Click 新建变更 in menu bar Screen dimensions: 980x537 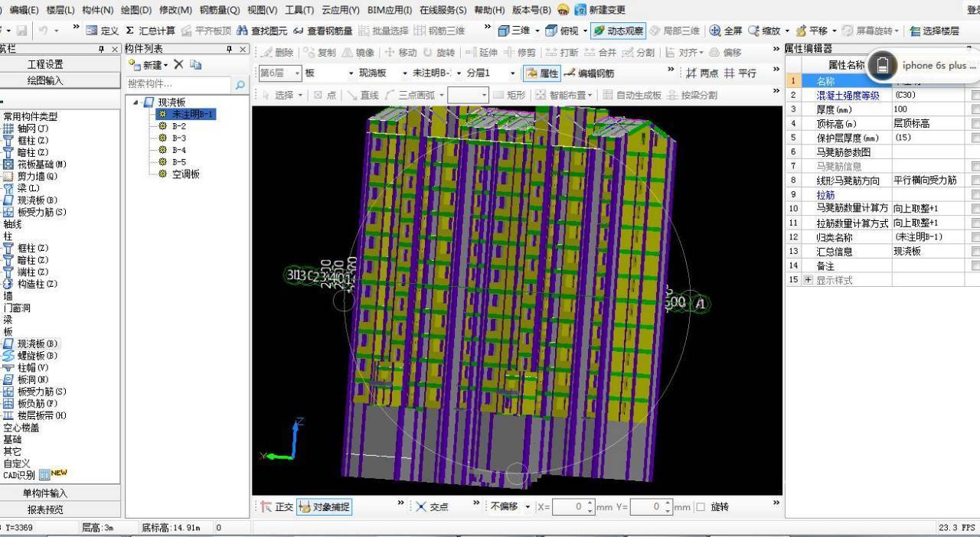click(x=599, y=10)
